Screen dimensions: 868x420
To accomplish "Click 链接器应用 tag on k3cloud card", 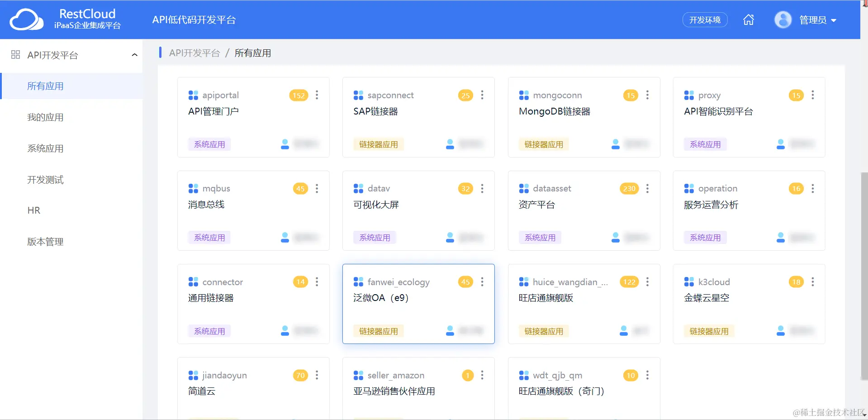I will click(709, 331).
